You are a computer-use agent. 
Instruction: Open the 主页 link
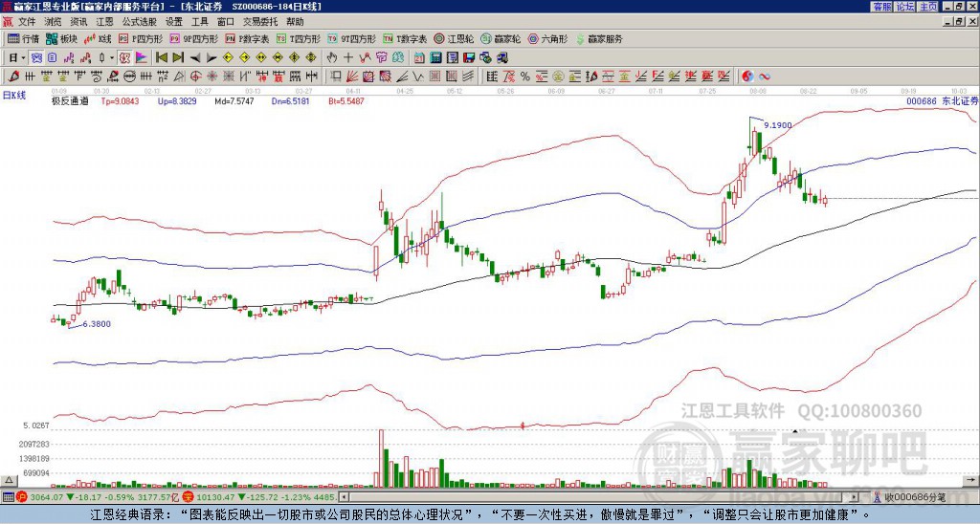point(928,7)
